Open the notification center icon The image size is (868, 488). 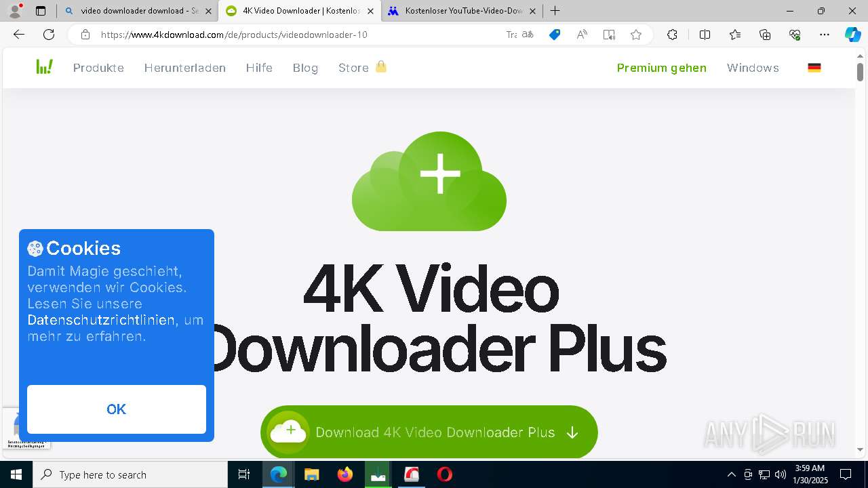coord(846,474)
